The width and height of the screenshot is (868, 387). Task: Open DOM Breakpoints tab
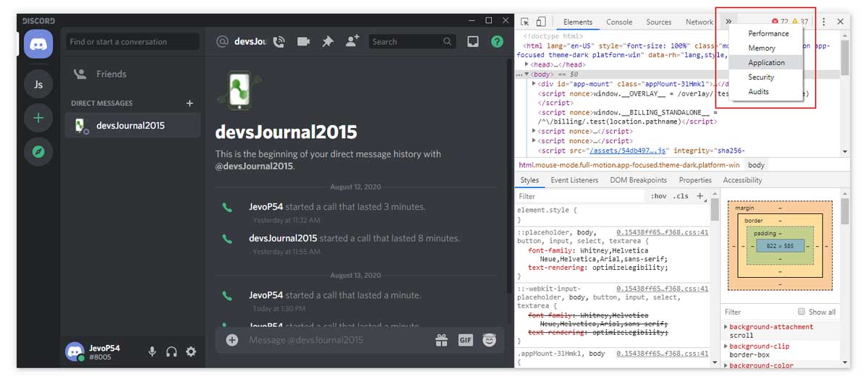tap(638, 180)
